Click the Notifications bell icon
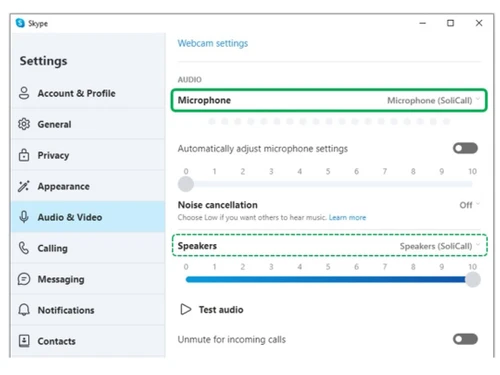Image resolution: width=500 pixels, height=375 pixels. pyautogui.click(x=24, y=310)
